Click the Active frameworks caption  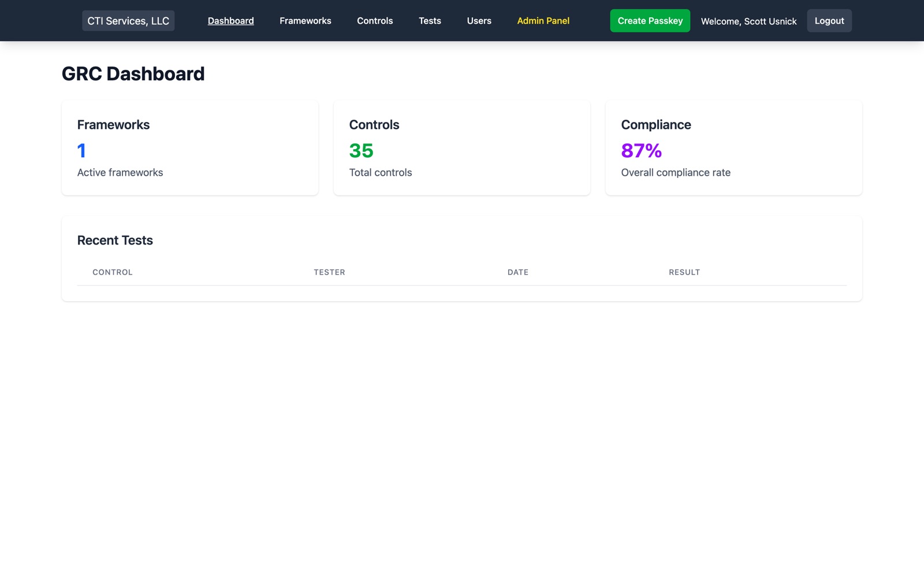pos(120,172)
